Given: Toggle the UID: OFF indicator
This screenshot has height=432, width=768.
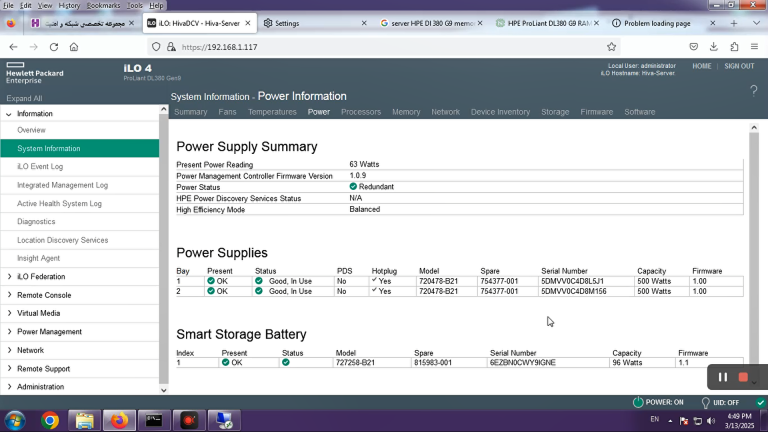Looking at the screenshot, I should [x=705, y=403].
